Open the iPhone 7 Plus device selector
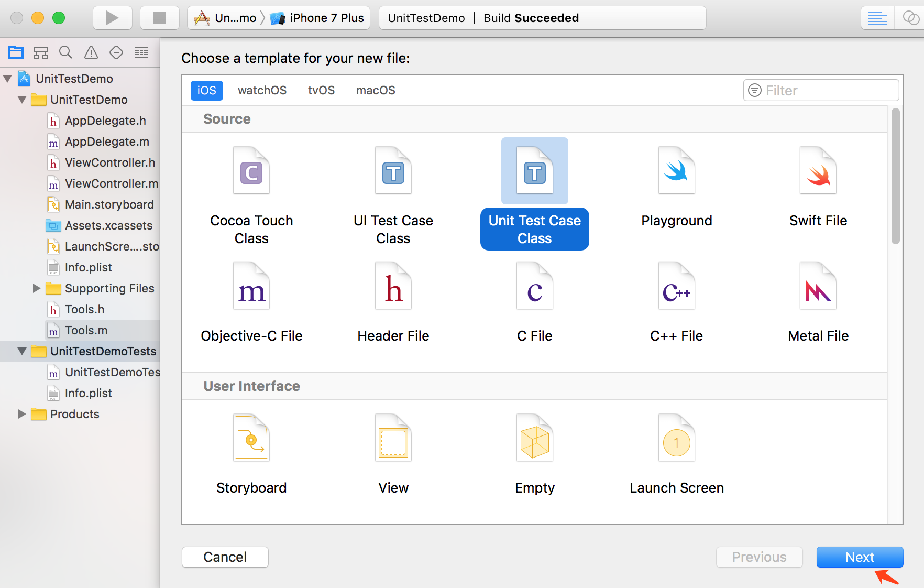This screenshot has height=588, width=924. 317,18
